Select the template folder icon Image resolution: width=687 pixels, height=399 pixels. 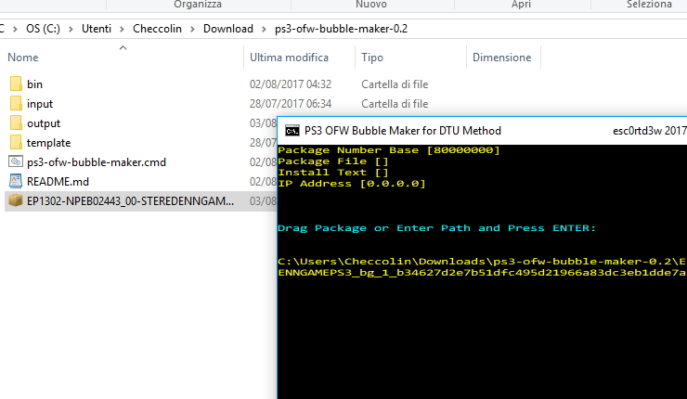pos(16,142)
